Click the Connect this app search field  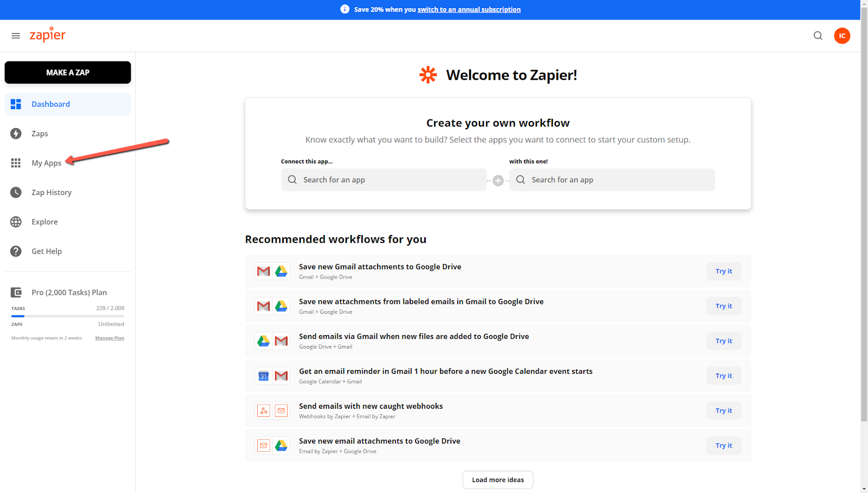(384, 180)
